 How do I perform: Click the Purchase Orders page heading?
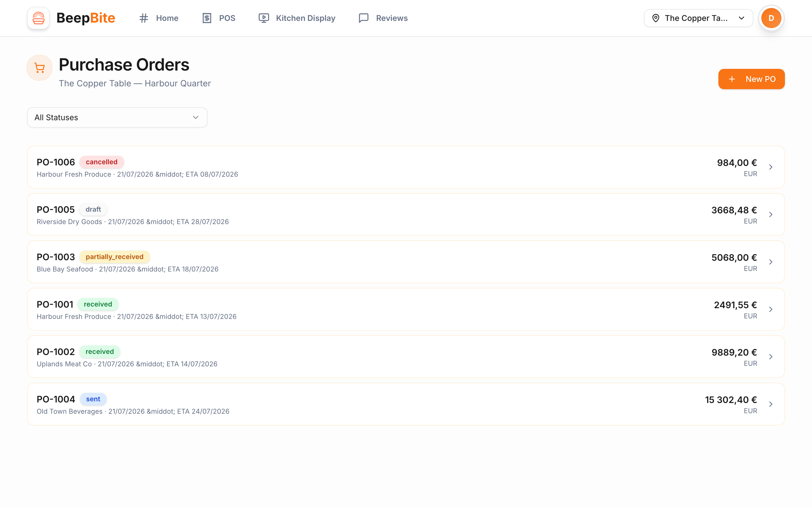coord(124,65)
